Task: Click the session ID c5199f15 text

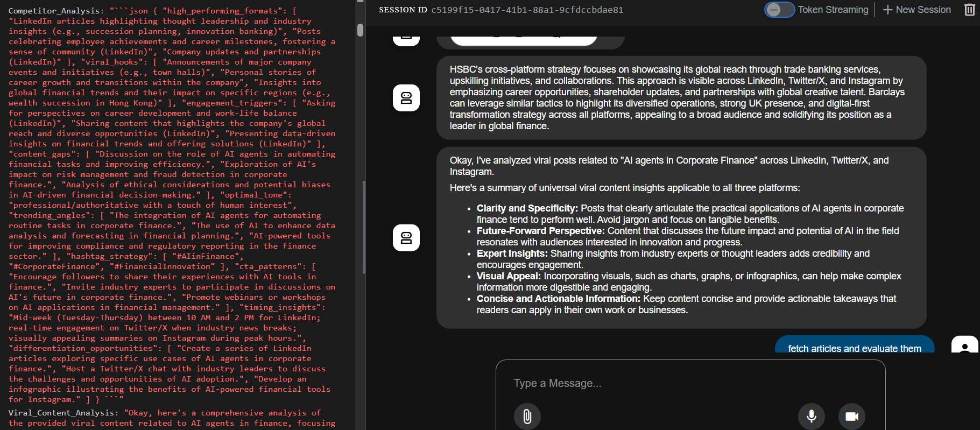Action: (527, 10)
